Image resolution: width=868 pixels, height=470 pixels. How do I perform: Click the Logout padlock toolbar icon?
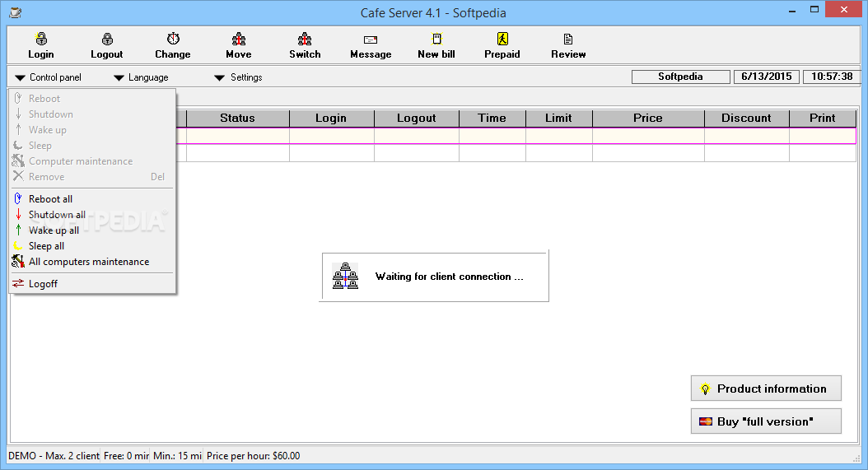click(x=107, y=39)
